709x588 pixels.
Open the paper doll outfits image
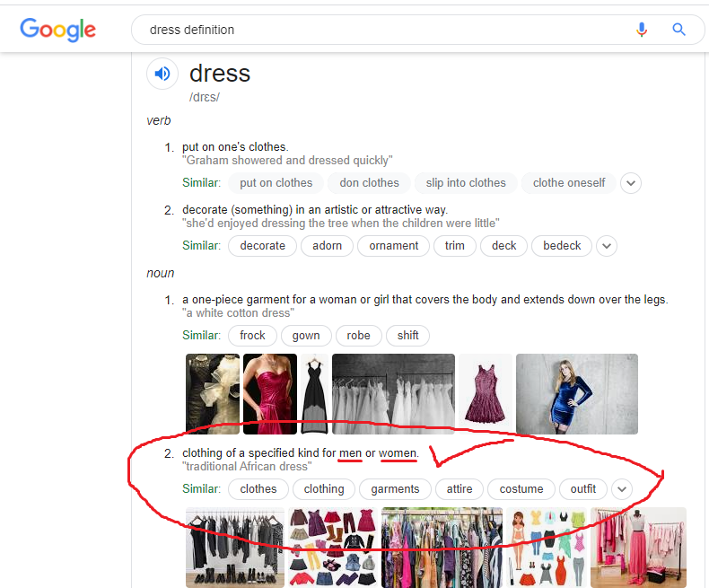pyautogui.click(x=547, y=548)
